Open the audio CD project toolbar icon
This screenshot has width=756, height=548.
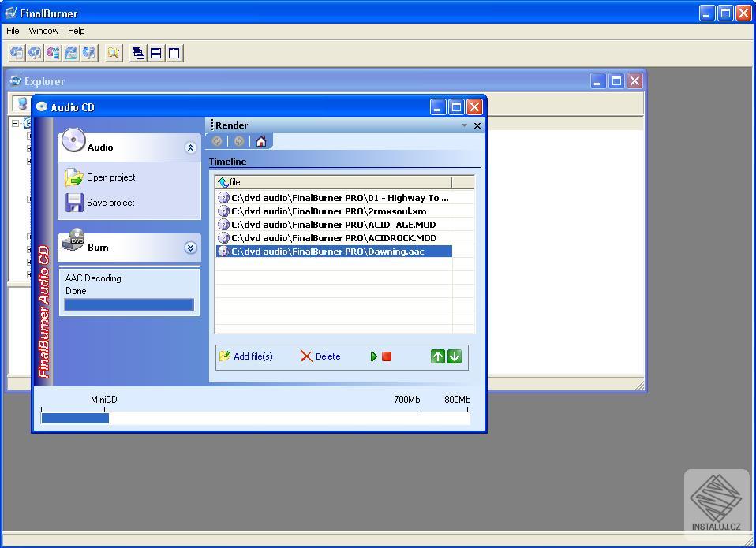click(35, 53)
